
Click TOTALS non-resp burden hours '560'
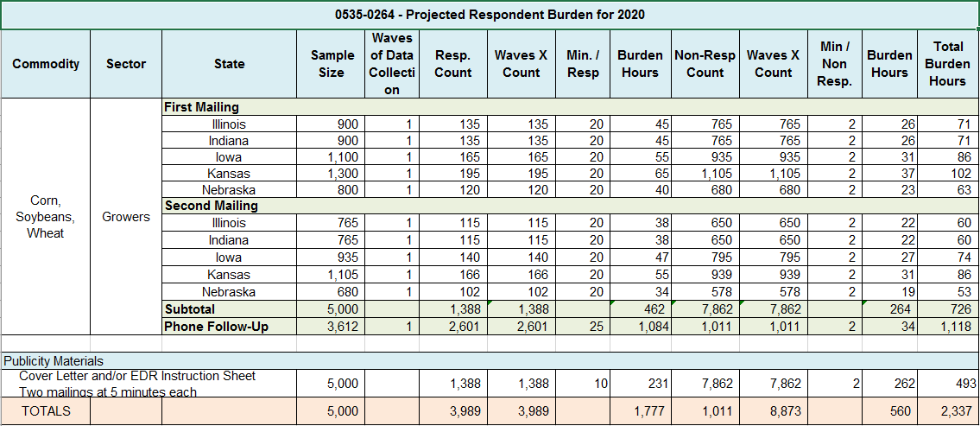click(889, 411)
